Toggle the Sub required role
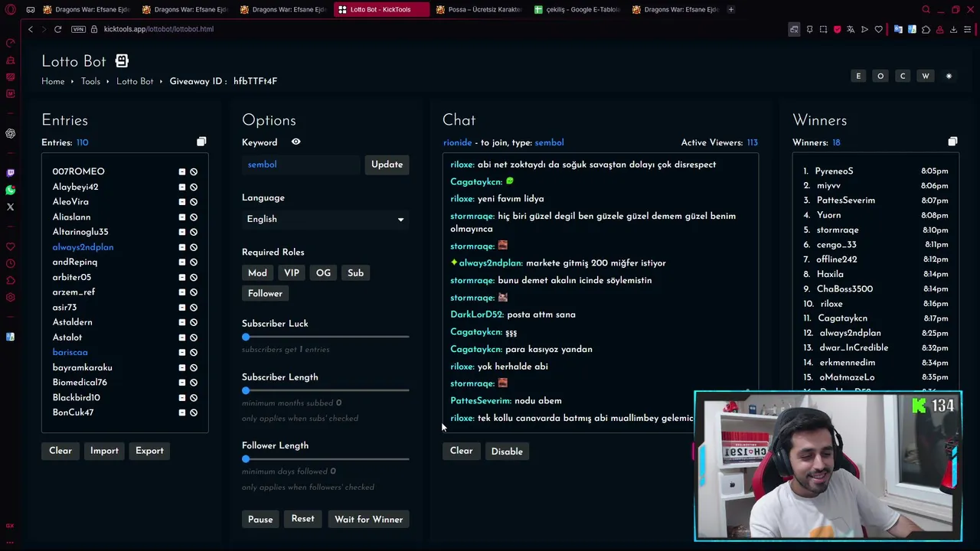Screen dimensions: 980x551 355,273
